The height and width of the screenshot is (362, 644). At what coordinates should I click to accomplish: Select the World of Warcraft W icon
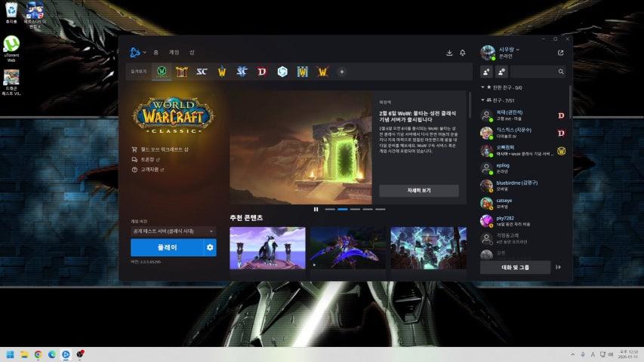coord(222,72)
